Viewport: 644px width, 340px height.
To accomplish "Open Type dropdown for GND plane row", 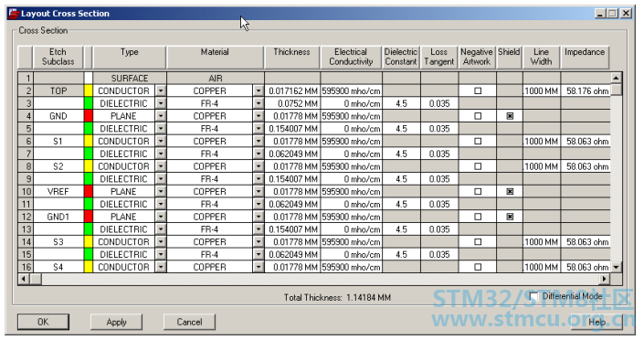I will click(x=161, y=116).
